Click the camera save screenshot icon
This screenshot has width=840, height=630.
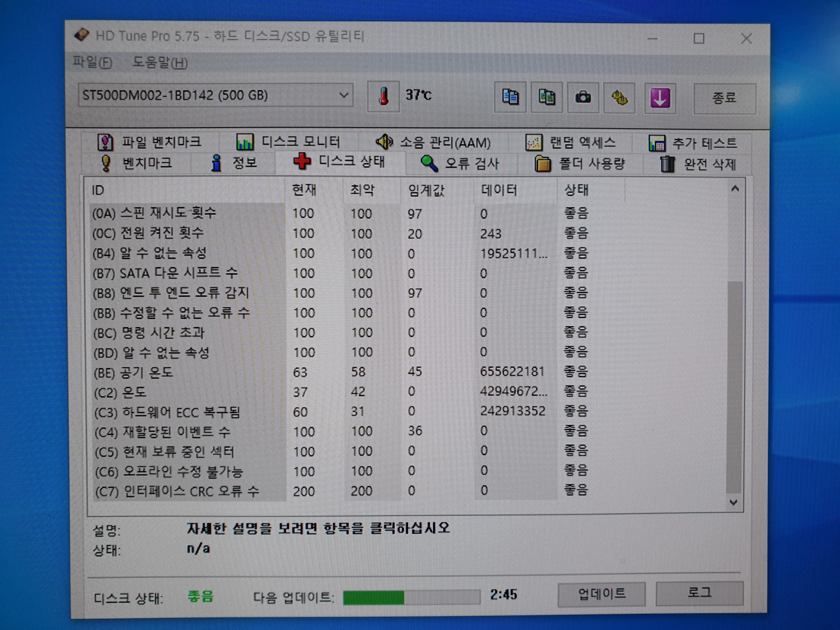pos(583,97)
